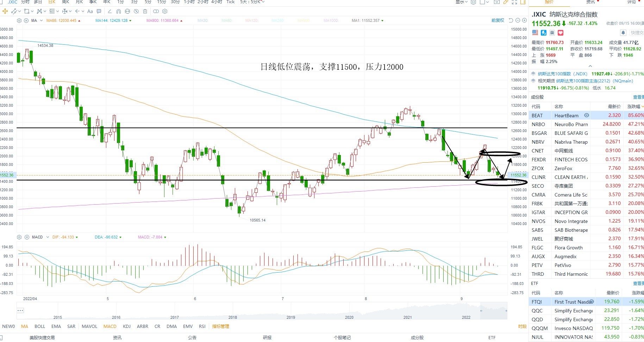Hide drawings with the eye-slash icon
Screen dimensions: 644x342
pos(136,11)
